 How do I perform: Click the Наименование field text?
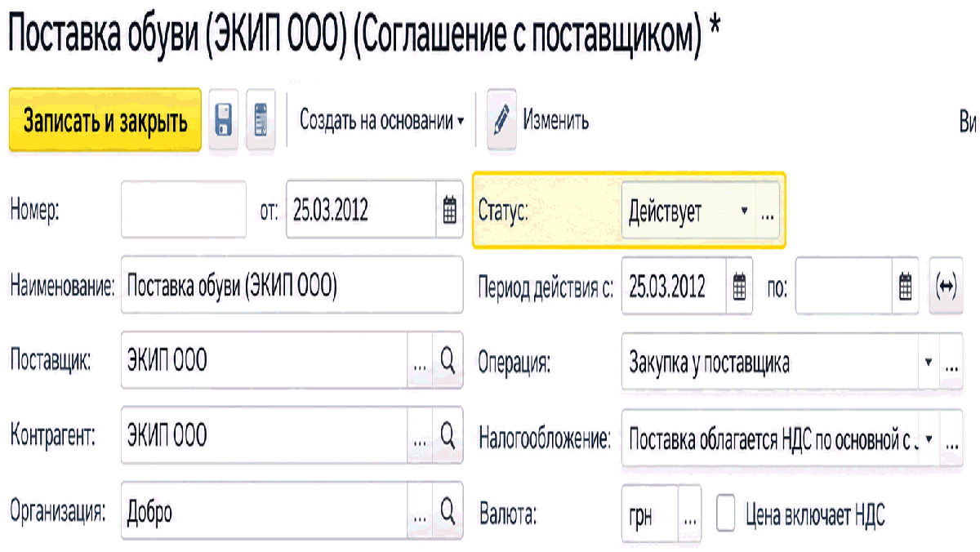(292, 287)
